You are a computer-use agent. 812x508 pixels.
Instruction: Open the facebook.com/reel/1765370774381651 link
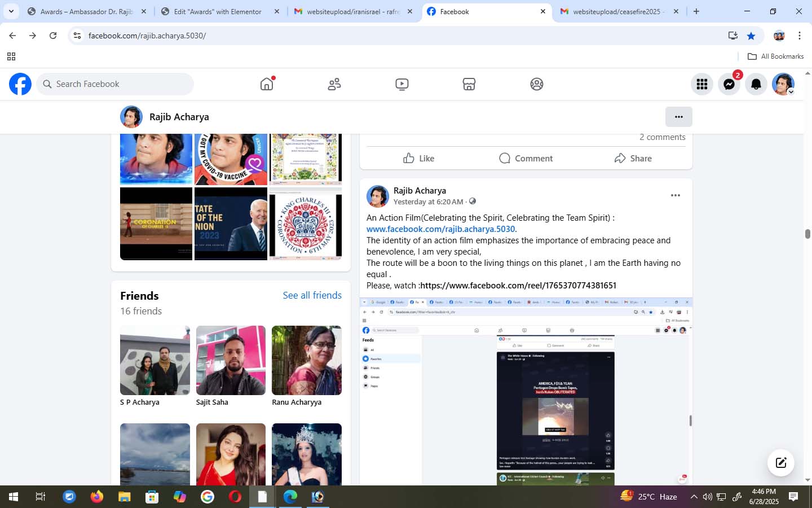click(518, 286)
